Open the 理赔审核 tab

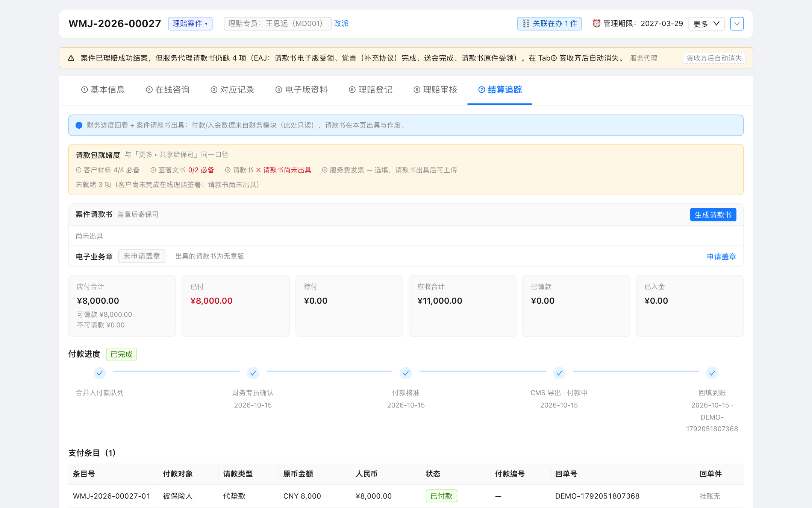coord(435,90)
